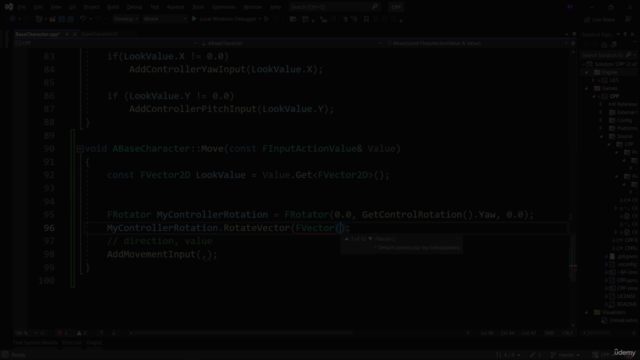Close the BaseCharacter.cpp tab

[x=74, y=34]
